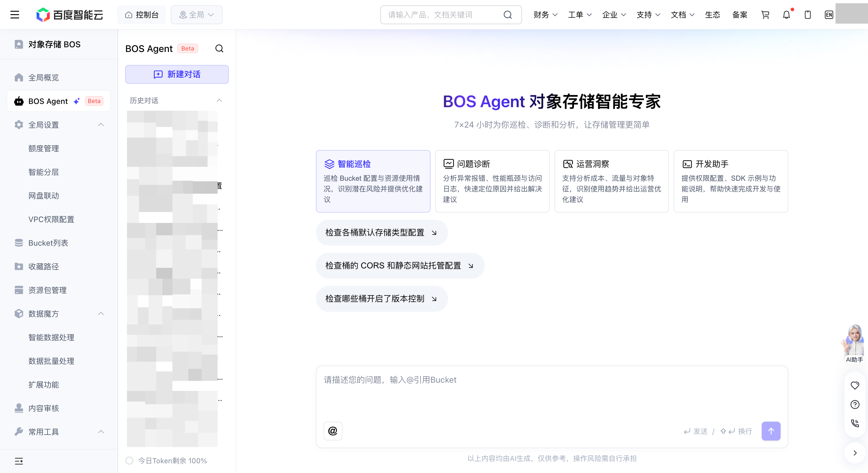Click the @ button to reference a Bucket
Screen dimensions: 868x473
pos(333,431)
